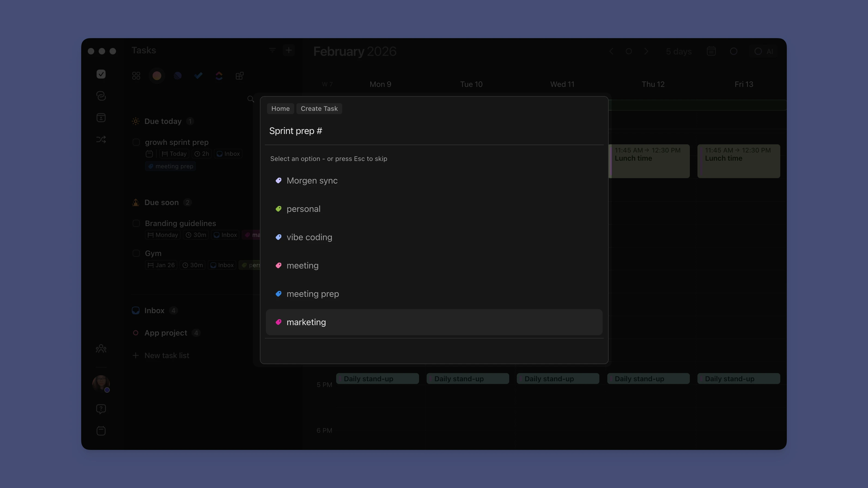The height and width of the screenshot is (488, 868).
Task: Click the ClickUp integration icon
Action: coord(219,76)
